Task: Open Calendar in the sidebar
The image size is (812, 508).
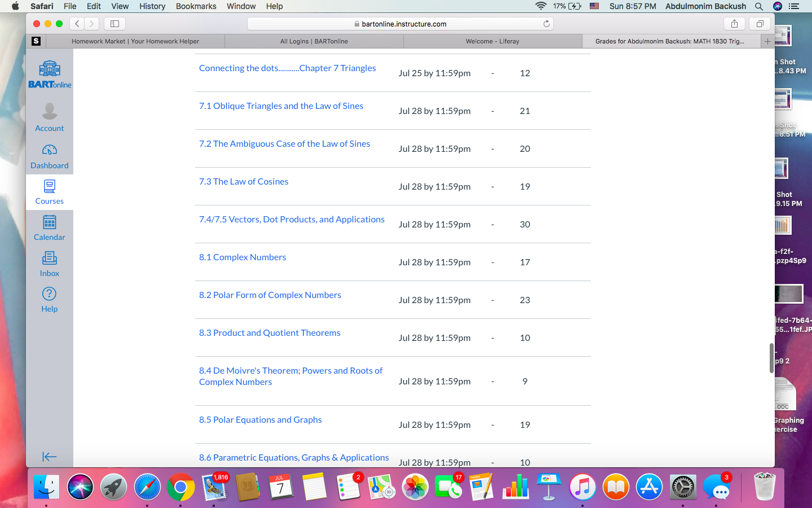Action: (50, 227)
